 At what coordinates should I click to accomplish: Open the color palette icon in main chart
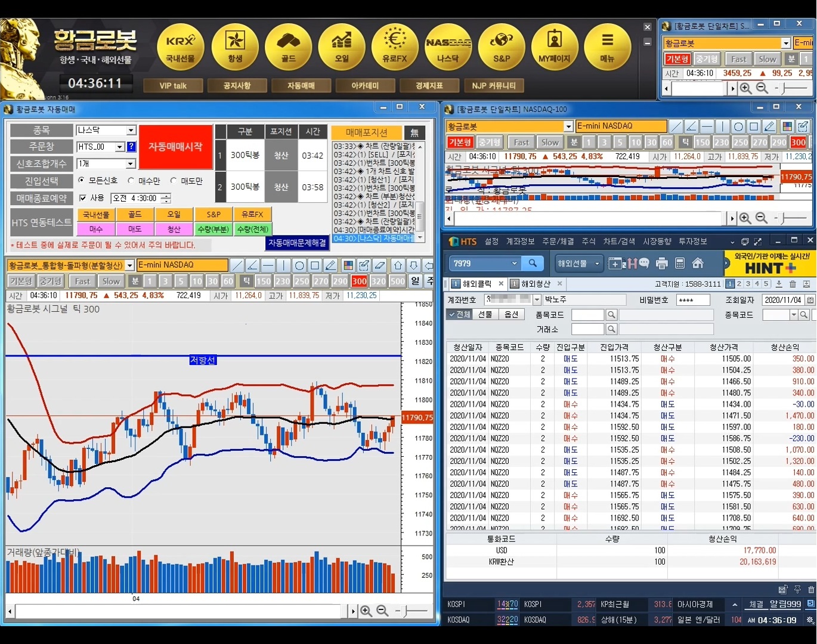point(348,265)
